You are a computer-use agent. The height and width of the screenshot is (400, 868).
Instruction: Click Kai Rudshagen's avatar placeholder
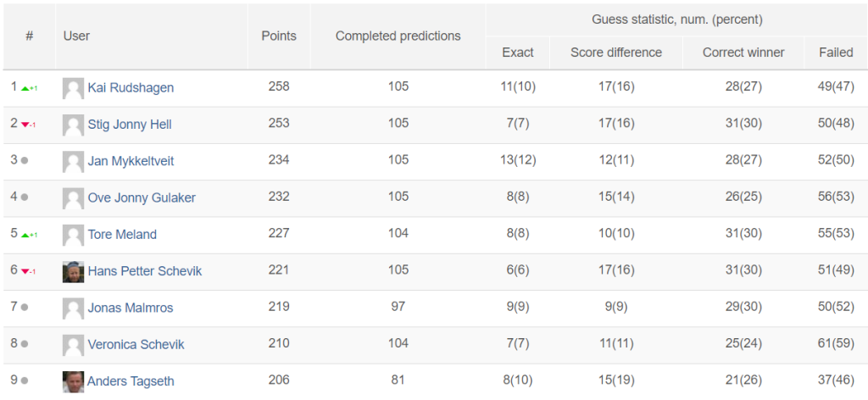tap(73, 88)
